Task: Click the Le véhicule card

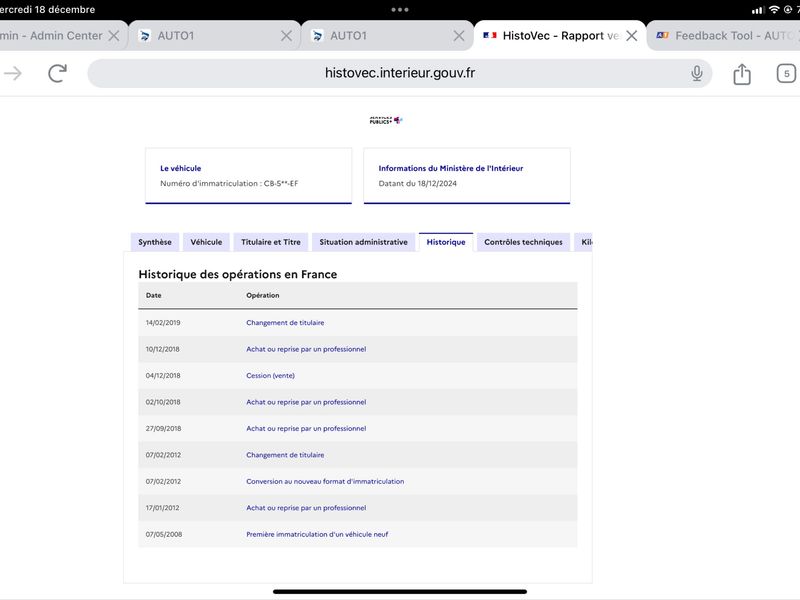Action: pos(248,176)
